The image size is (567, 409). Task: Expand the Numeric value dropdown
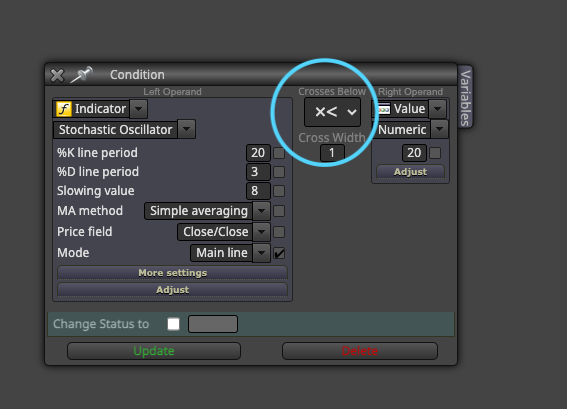click(440, 129)
